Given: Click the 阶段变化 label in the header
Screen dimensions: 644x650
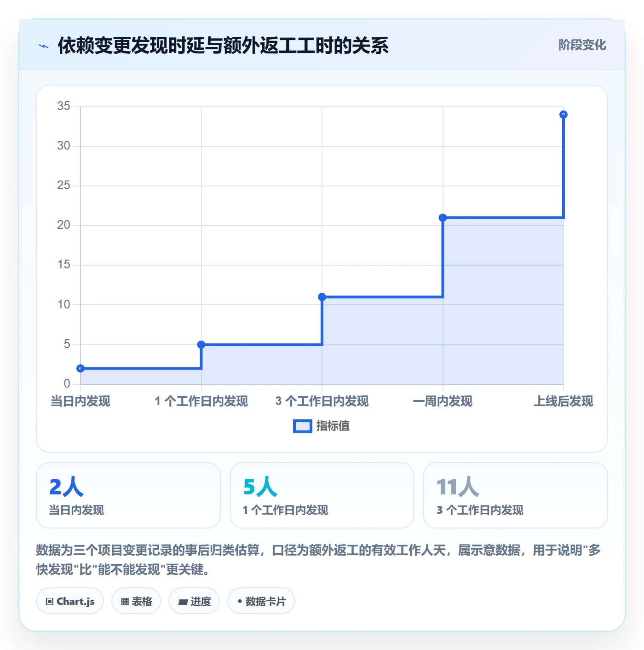Looking at the screenshot, I should click(582, 45).
